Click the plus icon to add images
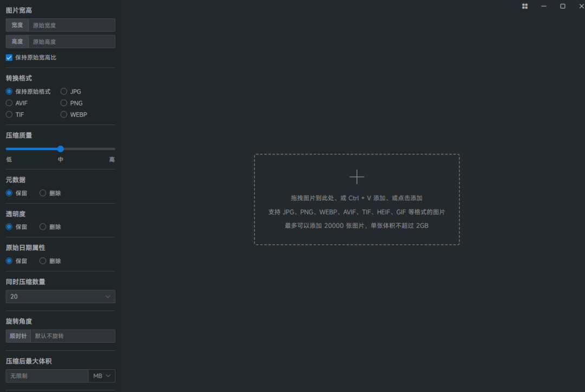Viewport: 585px width, 392px height. coord(356,177)
